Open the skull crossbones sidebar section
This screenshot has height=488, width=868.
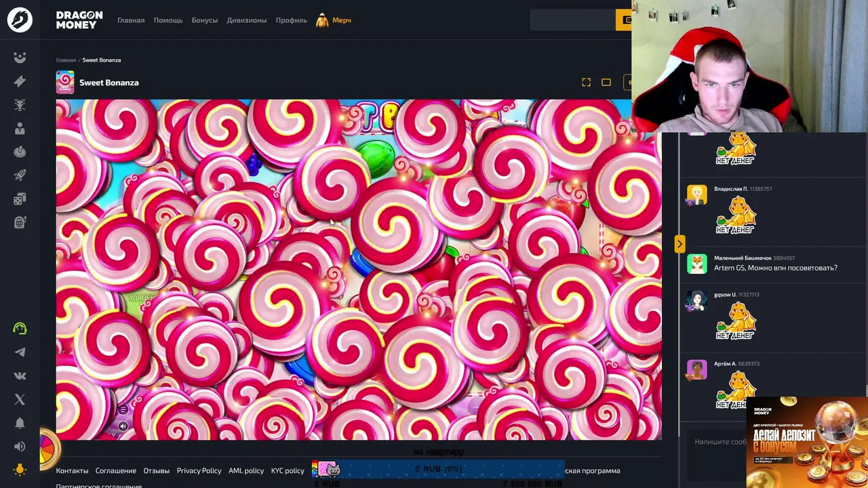click(20, 105)
